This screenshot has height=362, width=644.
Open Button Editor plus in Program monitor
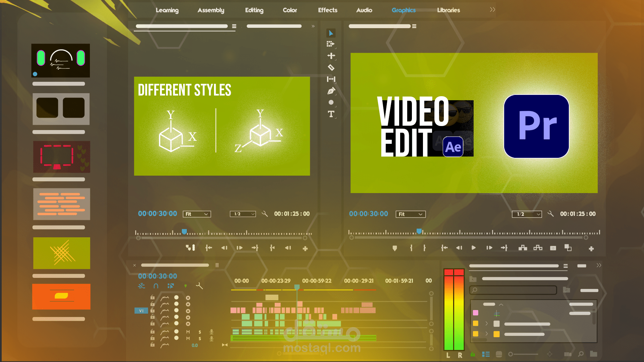591,249
